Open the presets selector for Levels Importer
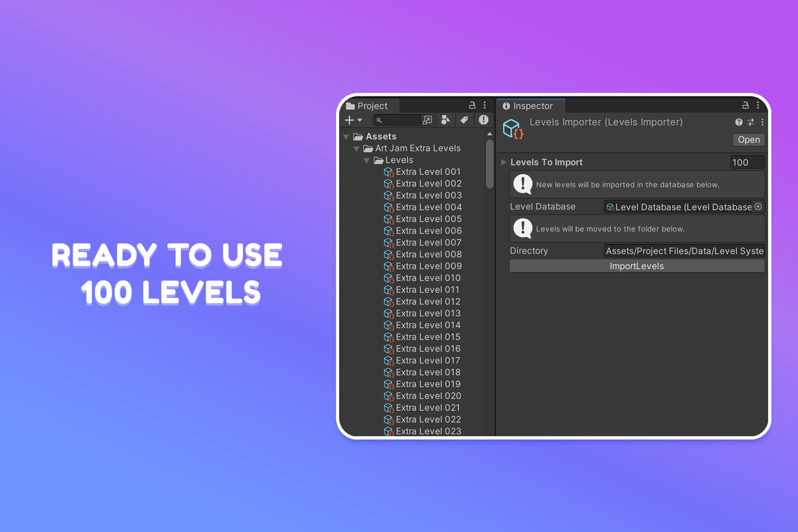 click(x=751, y=122)
